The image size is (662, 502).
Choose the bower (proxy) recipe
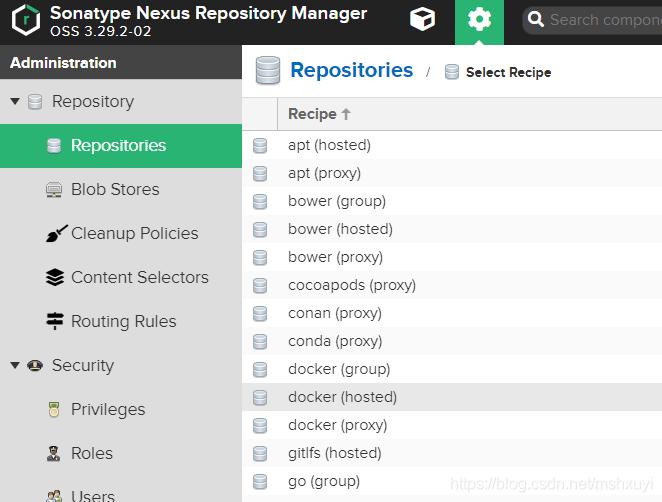pyautogui.click(x=452, y=257)
